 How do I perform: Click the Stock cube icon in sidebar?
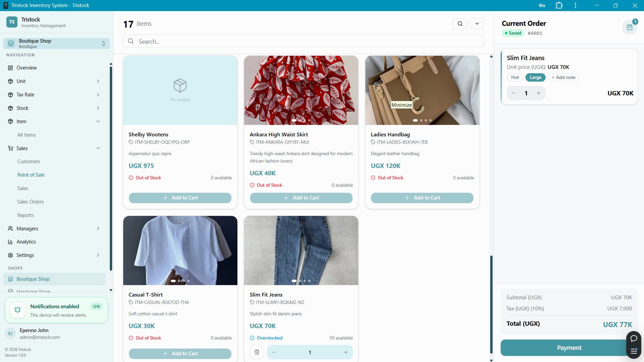point(10,108)
